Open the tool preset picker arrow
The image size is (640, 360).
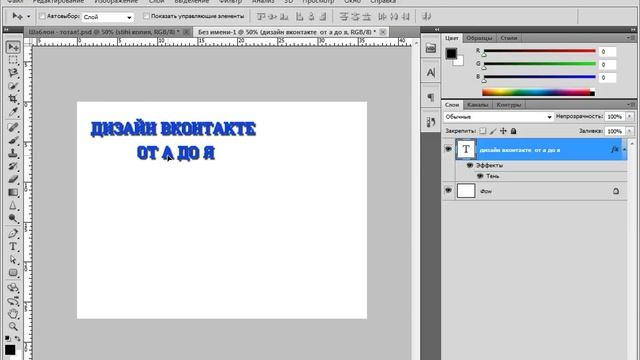[x=28, y=16]
